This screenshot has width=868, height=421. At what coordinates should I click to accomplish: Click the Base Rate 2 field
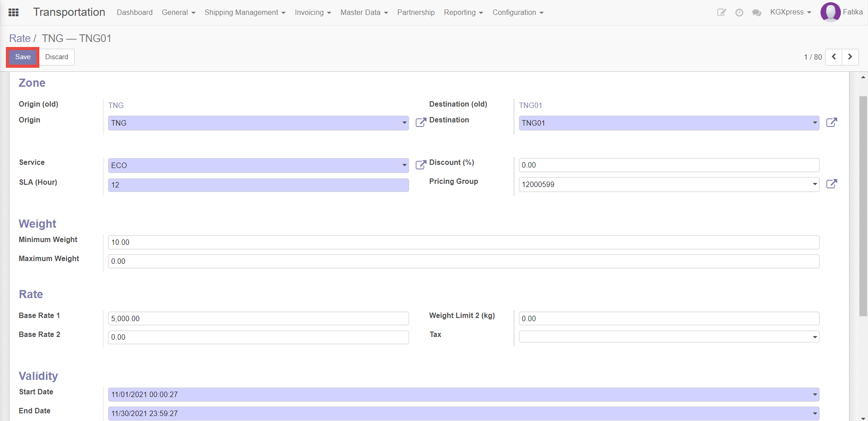(x=259, y=337)
